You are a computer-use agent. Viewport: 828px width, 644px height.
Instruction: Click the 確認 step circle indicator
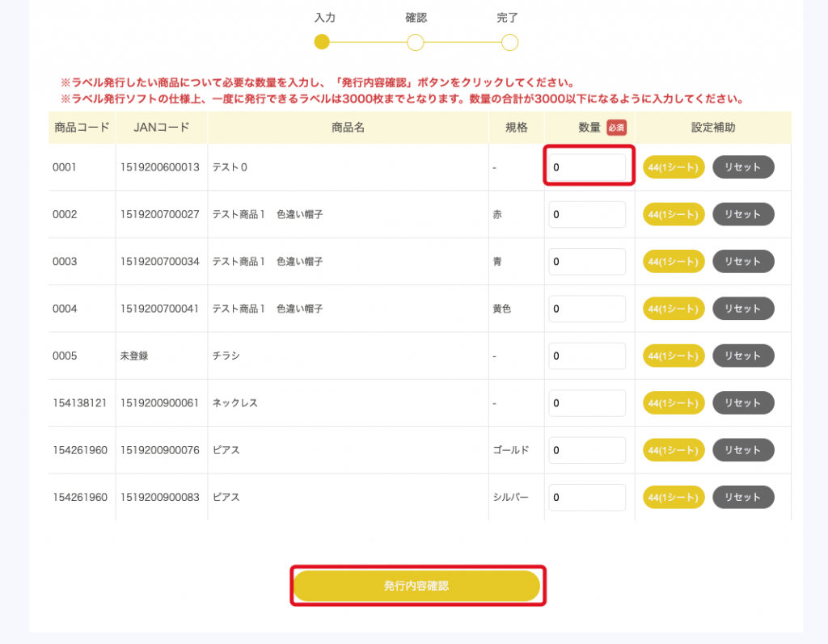click(x=416, y=43)
